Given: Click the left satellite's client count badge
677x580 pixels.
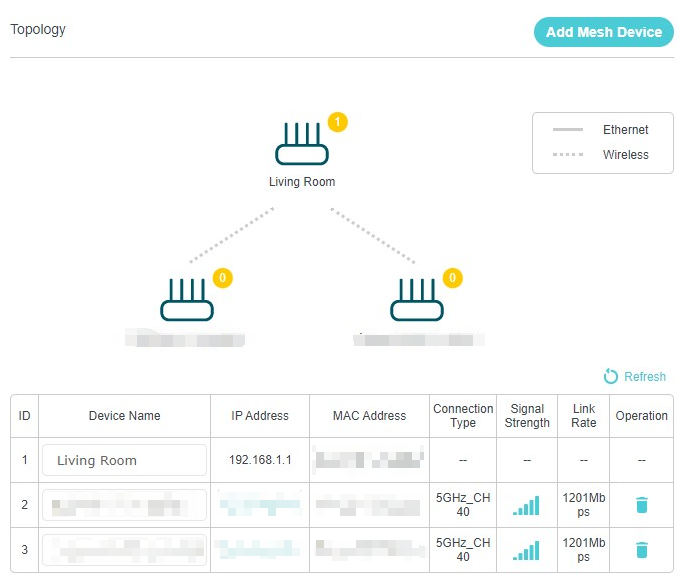Looking at the screenshot, I should pyautogui.click(x=223, y=278).
